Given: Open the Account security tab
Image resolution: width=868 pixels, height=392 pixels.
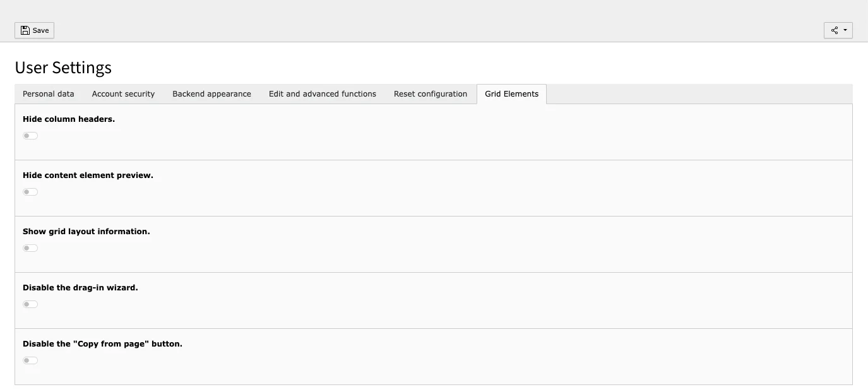Looking at the screenshot, I should [122, 93].
